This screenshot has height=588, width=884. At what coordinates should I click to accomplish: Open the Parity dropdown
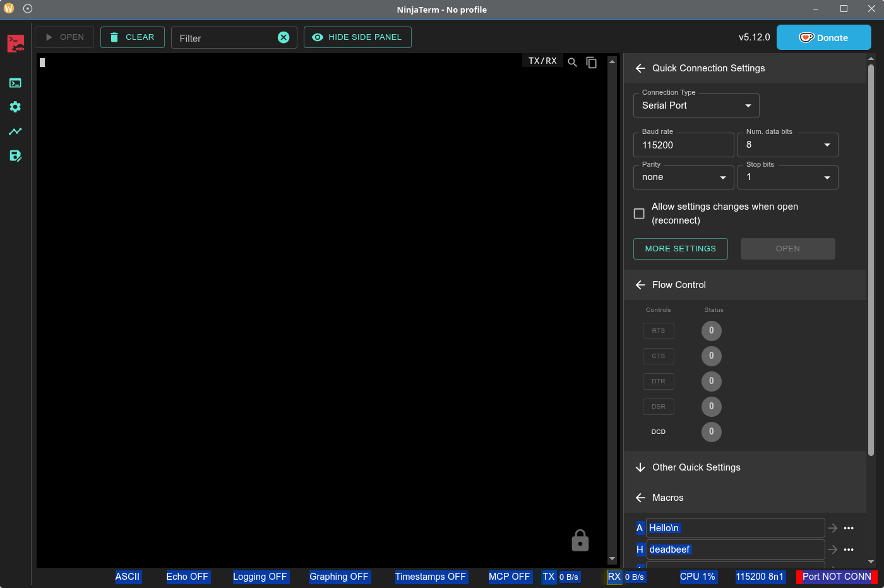click(x=684, y=177)
